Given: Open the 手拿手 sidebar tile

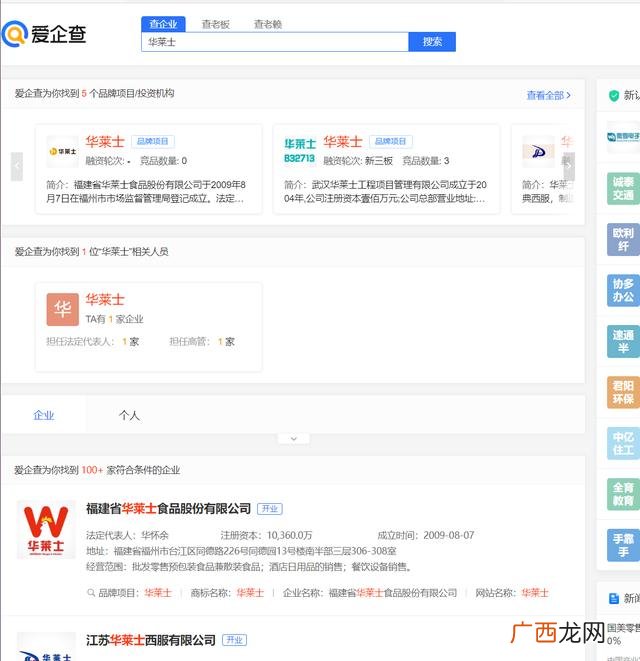Looking at the screenshot, I should tap(623, 545).
